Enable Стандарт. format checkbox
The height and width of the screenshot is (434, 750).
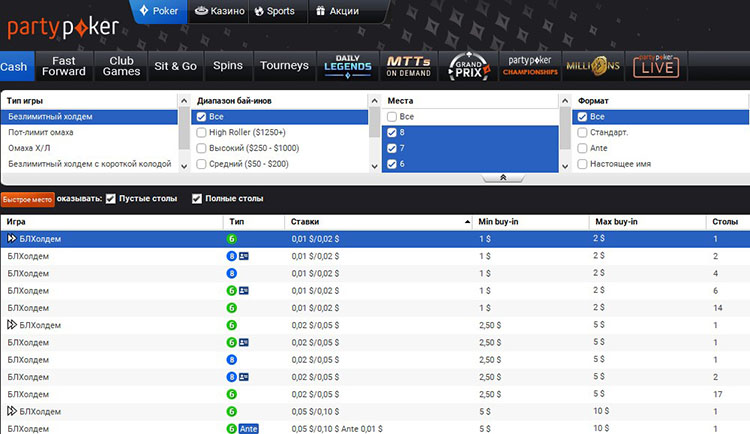pos(582,133)
